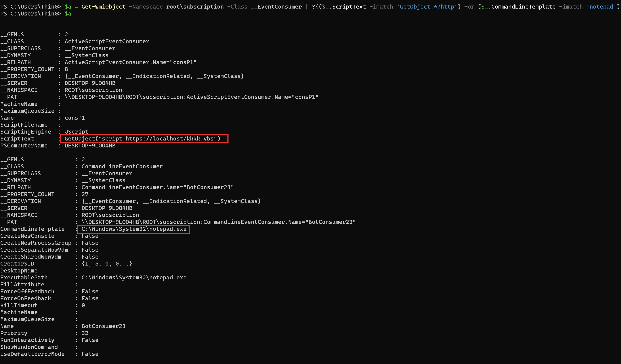Click the ScriptText property label
This screenshot has height=364, width=621.
[17, 139]
